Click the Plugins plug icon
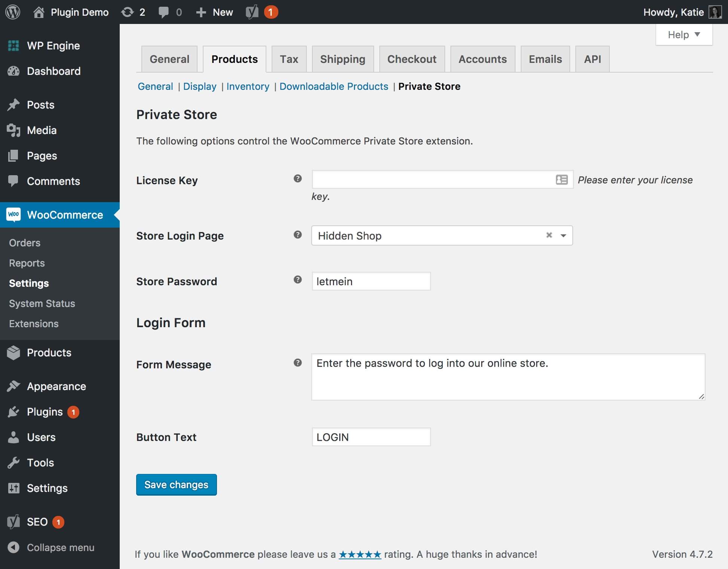Screen dimensions: 728x569 click(x=13, y=412)
